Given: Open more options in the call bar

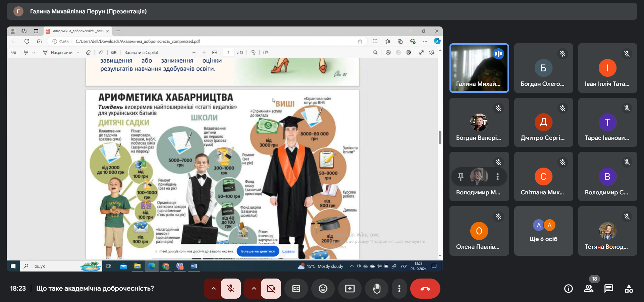Looking at the screenshot, I should tap(399, 289).
